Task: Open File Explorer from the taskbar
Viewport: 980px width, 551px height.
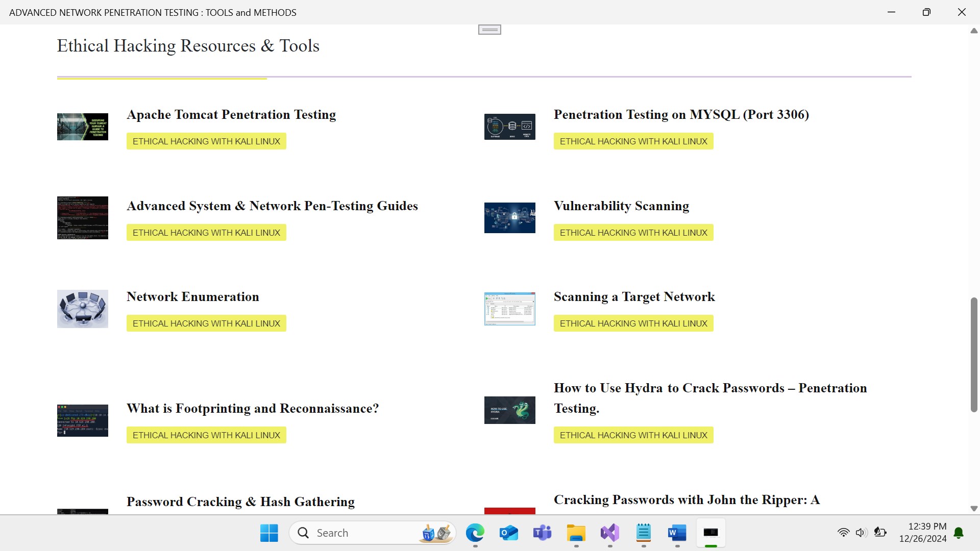Action: click(576, 533)
